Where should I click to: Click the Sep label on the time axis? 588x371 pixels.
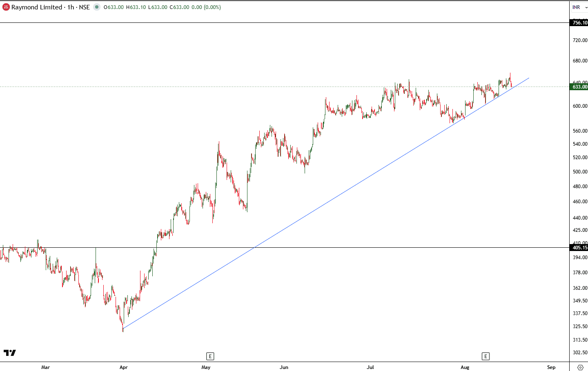[551, 367]
